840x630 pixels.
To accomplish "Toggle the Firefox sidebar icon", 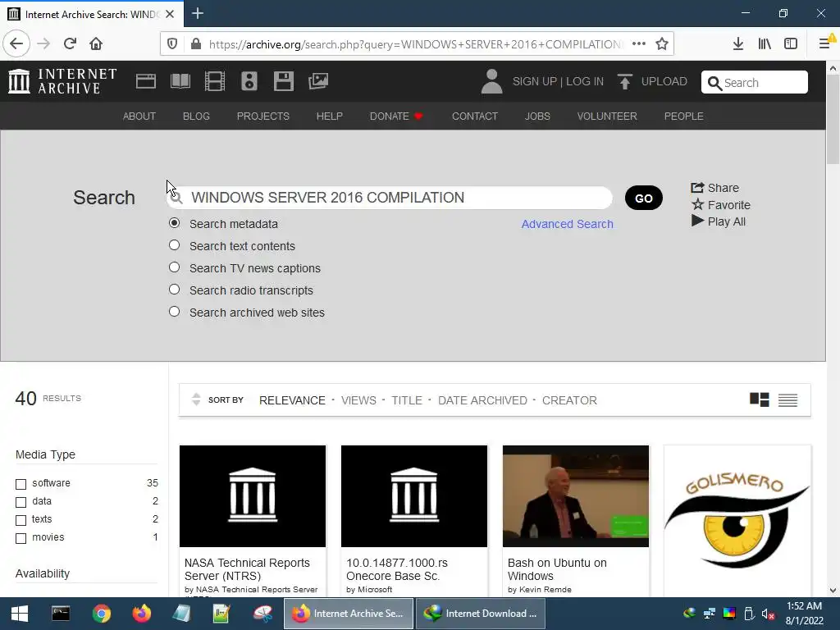I will (791, 44).
